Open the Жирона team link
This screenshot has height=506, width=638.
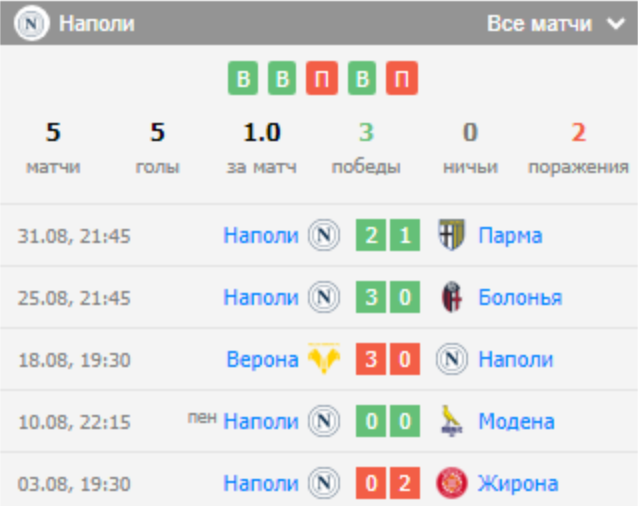pyautogui.click(x=518, y=484)
